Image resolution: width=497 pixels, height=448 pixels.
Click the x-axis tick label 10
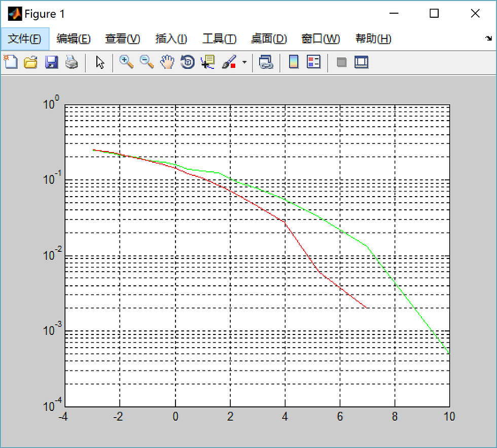[x=449, y=416]
